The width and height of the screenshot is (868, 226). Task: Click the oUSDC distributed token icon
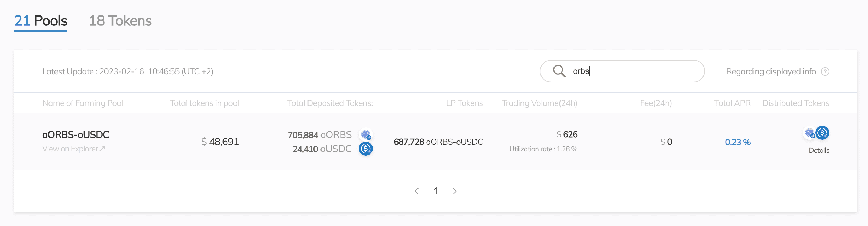[x=822, y=133]
